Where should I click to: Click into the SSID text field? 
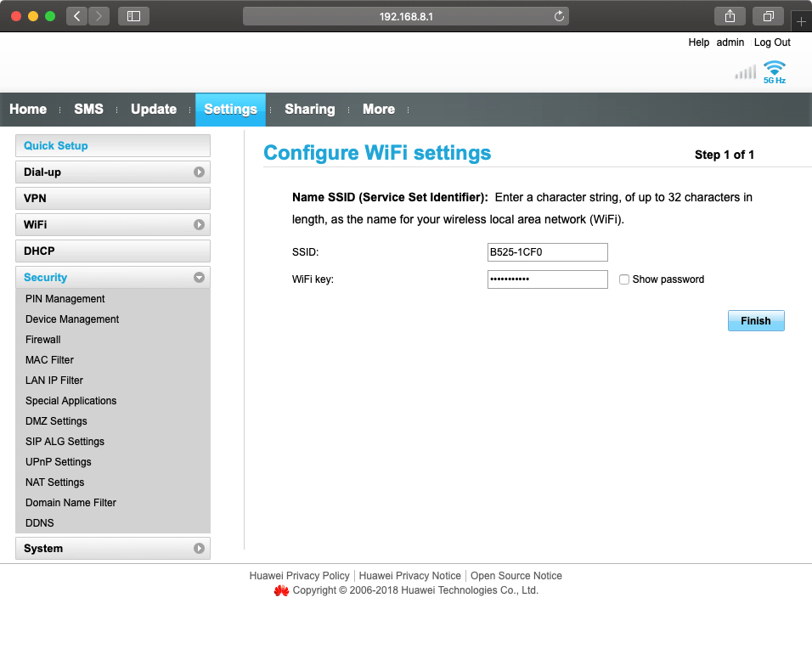tap(547, 252)
